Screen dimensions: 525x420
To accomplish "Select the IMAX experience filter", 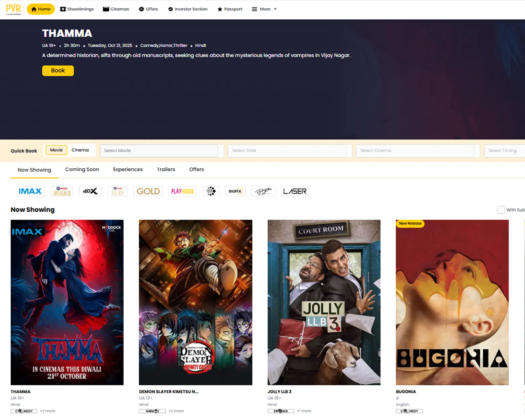I will coord(30,191).
